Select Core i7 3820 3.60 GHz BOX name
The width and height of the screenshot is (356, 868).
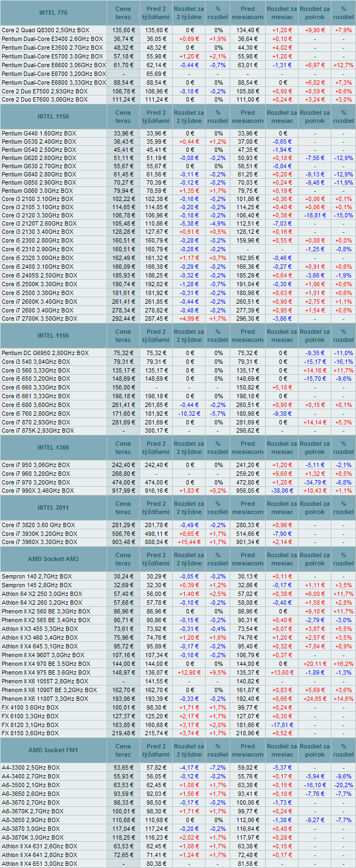point(38,525)
